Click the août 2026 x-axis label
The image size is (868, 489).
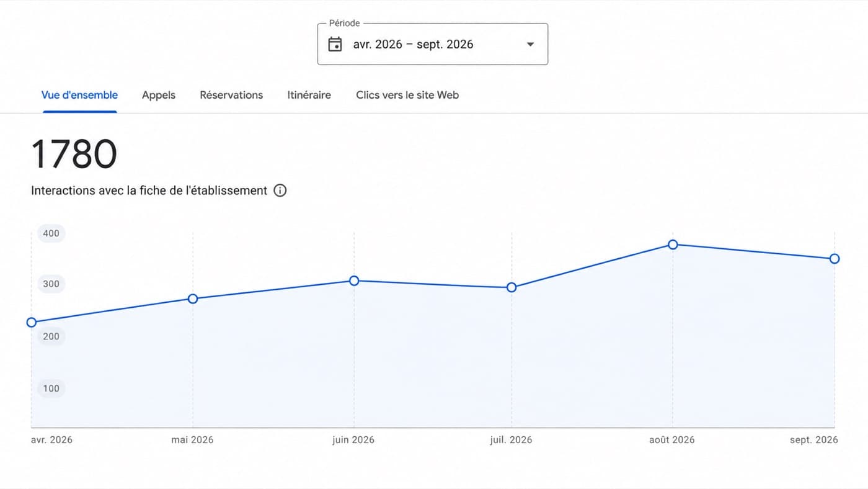click(x=672, y=440)
